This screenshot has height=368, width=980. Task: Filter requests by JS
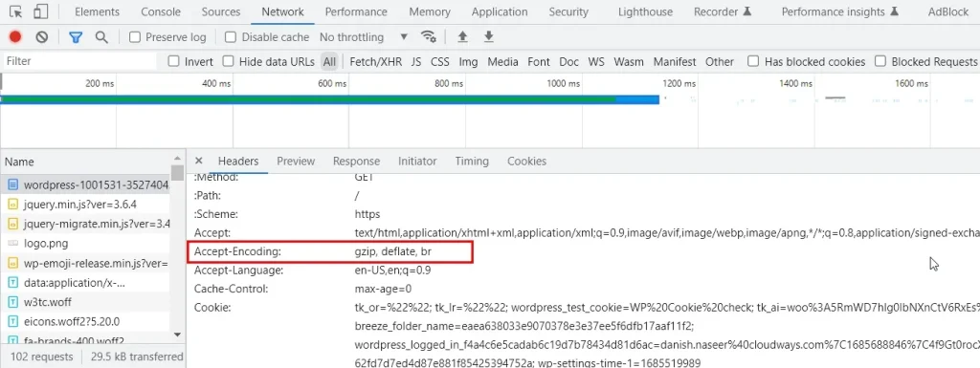[416, 61]
